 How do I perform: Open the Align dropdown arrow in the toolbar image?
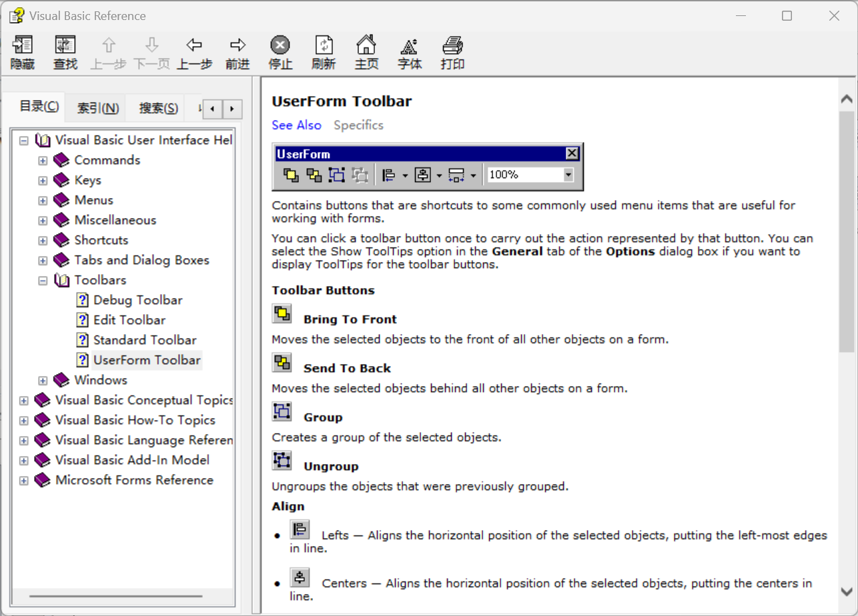pos(405,176)
